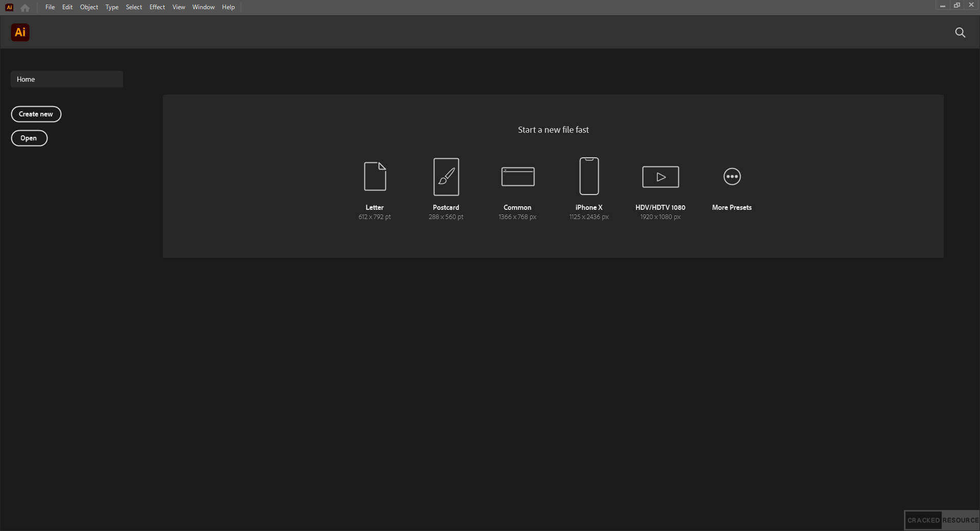The width and height of the screenshot is (980, 531).
Task: Click the Create new button
Action: [36, 114]
